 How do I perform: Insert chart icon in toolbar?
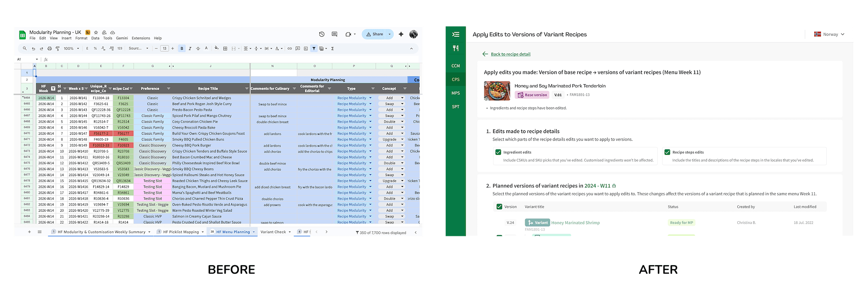[x=306, y=48]
